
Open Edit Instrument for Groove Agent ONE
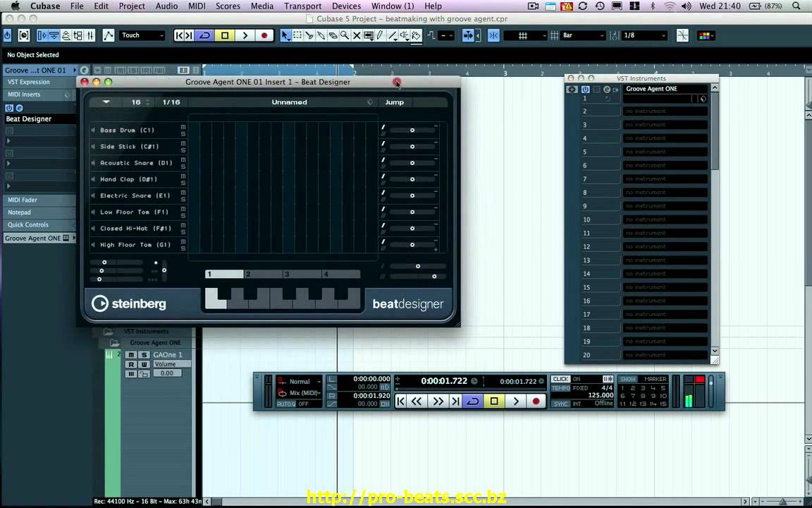pos(606,89)
